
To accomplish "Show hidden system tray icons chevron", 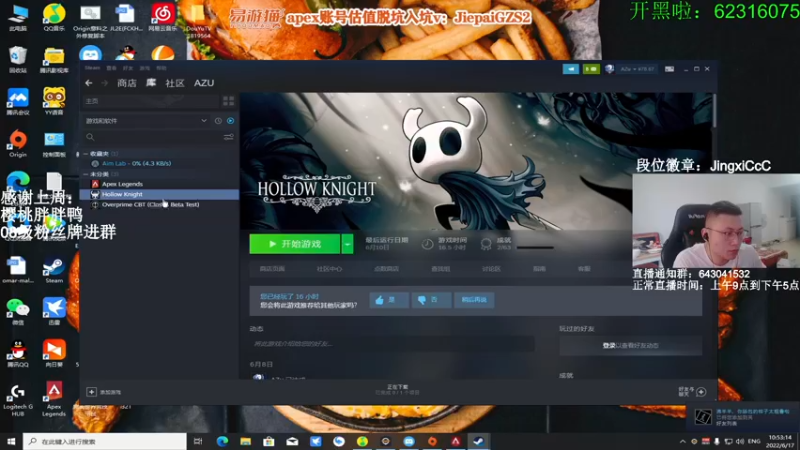I will (x=683, y=441).
